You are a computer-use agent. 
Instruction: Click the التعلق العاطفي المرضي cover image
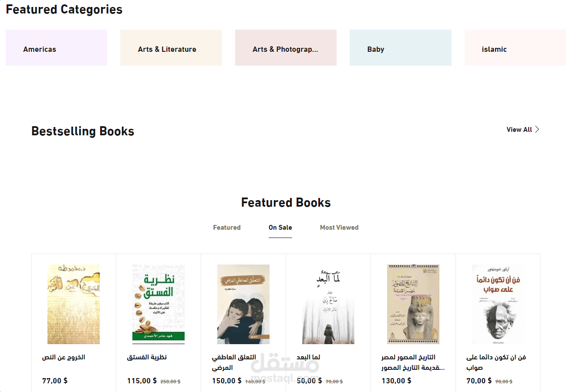(x=243, y=304)
